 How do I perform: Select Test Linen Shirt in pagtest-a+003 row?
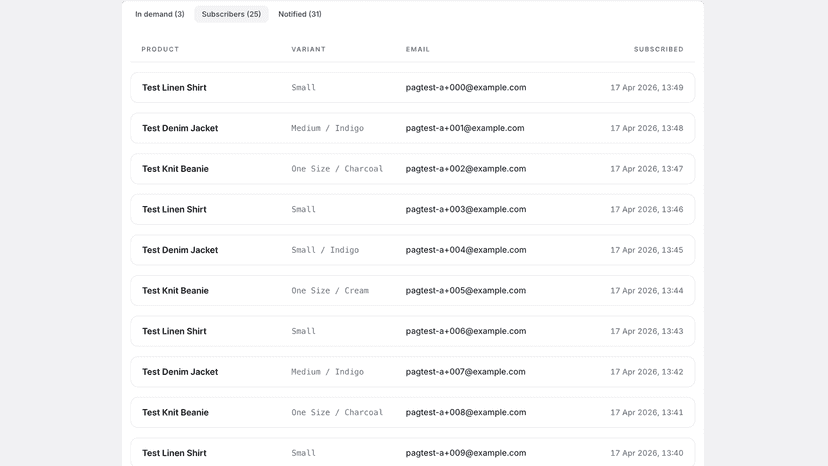point(174,210)
